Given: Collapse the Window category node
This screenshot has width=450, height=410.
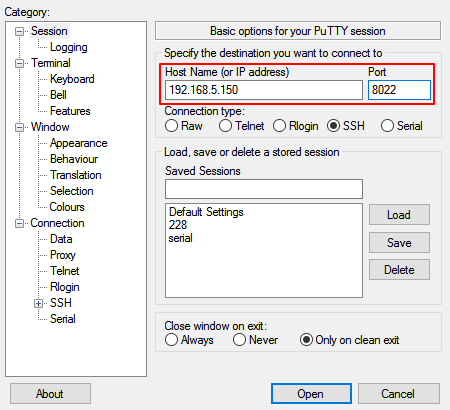Looking at the screenshot, I should tap(19, 127).
